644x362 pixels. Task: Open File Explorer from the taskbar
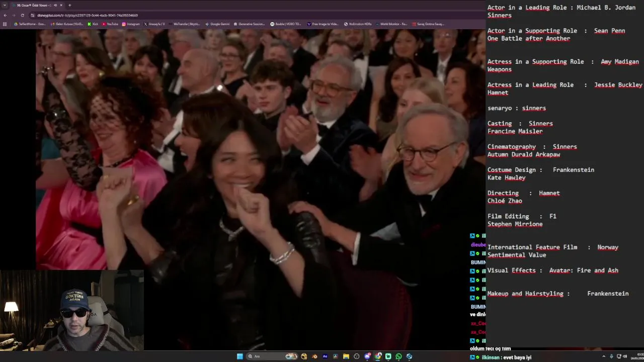click(x=346, y=356)
